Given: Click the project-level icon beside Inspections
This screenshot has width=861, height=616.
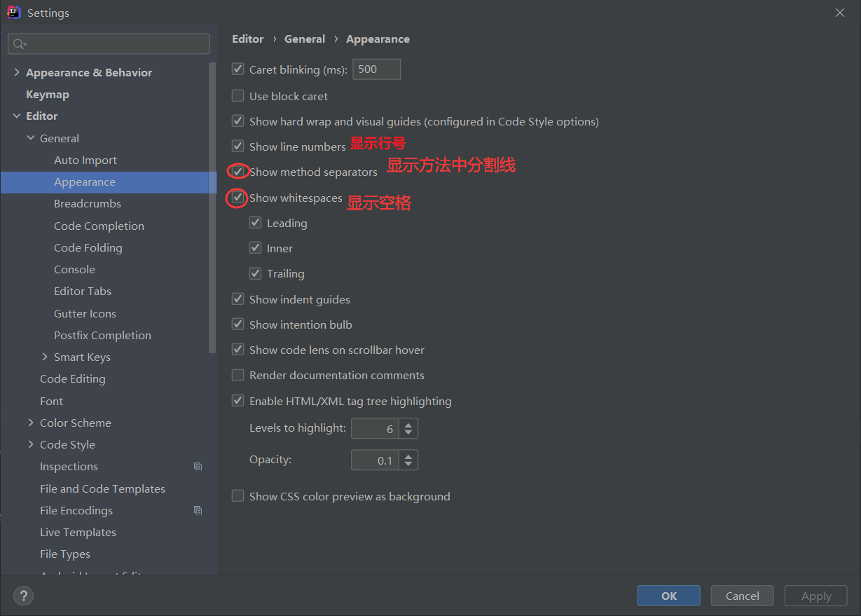Looking at the screenshot, I should pos(198,467).
